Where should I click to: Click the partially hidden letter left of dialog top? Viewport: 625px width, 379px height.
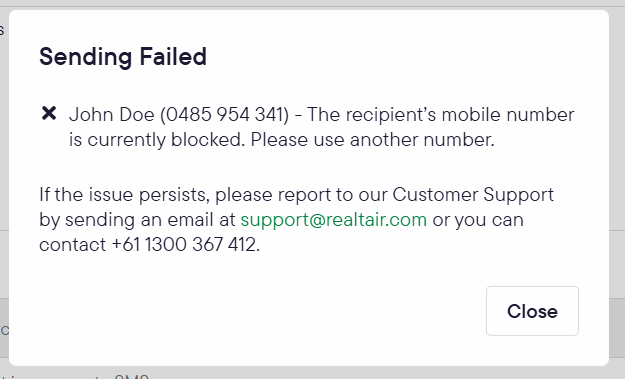click(x=2, y=30)
